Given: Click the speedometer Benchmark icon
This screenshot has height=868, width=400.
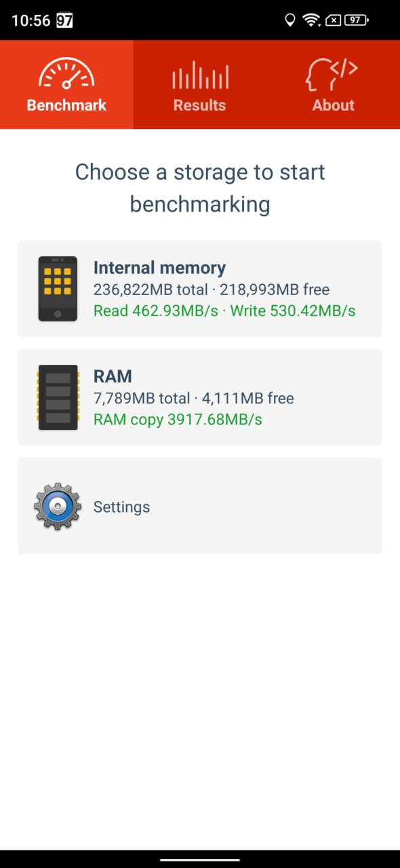Looking at the screenshot, I should (x=66, y=72).
